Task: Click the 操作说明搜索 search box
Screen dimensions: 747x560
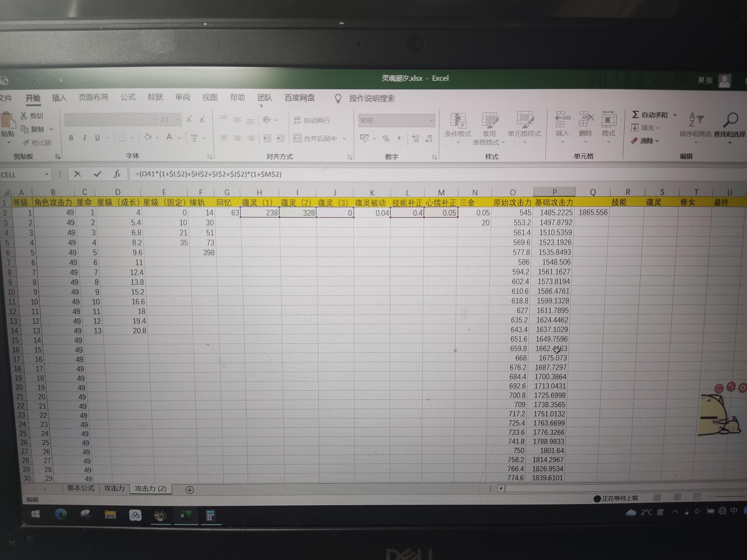Action: 372,99
